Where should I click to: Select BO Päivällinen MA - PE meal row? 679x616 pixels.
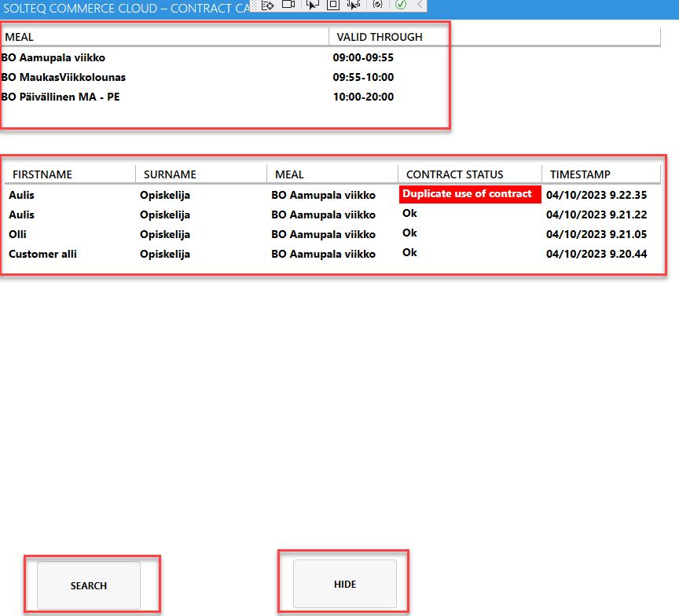[61, 97]
